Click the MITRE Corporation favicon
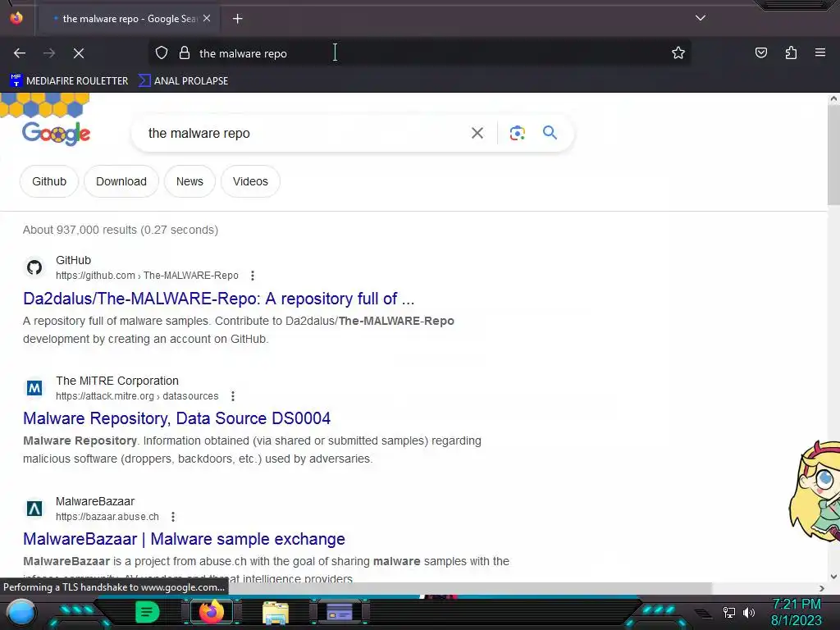The height and width of the screenshot is (630, 840). coord(34,388)
